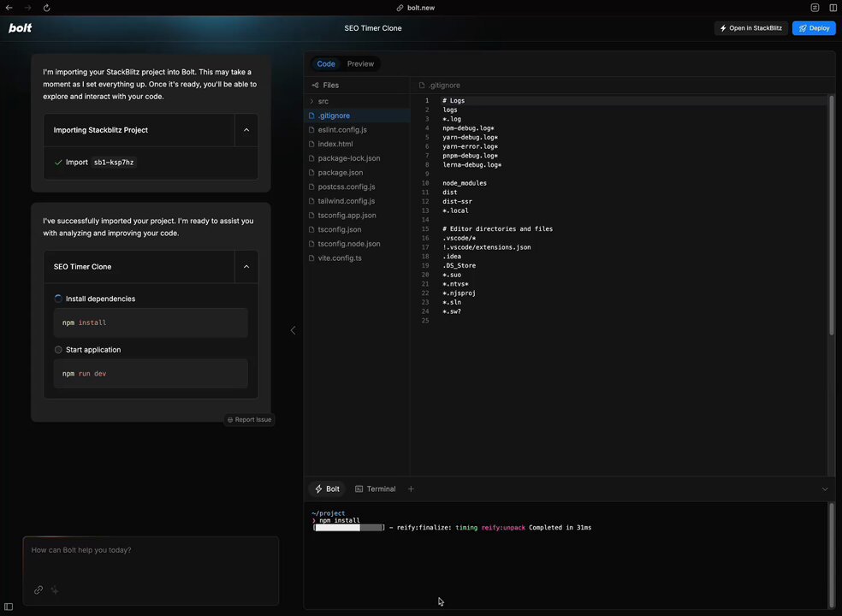Click the '# Logs' first editor line

(454, 100)
